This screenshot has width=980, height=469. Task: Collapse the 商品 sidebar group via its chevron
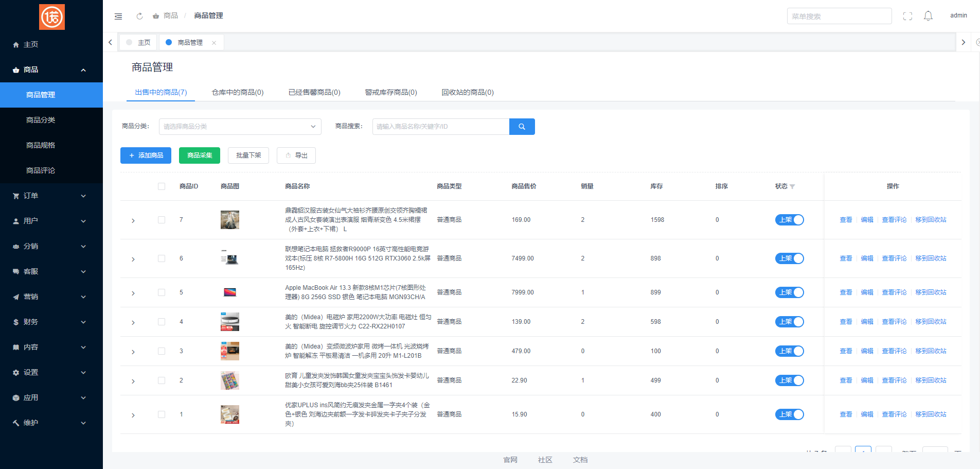(x=83, y=70)
